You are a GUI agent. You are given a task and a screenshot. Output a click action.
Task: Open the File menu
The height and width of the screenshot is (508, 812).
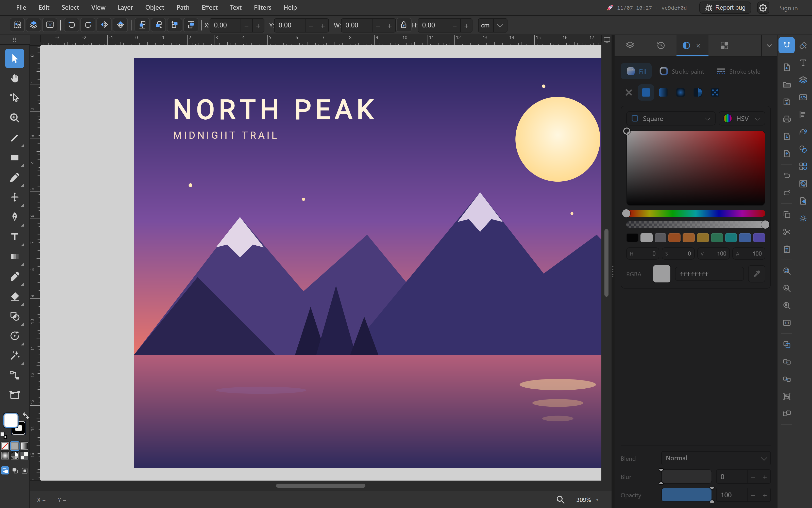click(x=21, y=7)
